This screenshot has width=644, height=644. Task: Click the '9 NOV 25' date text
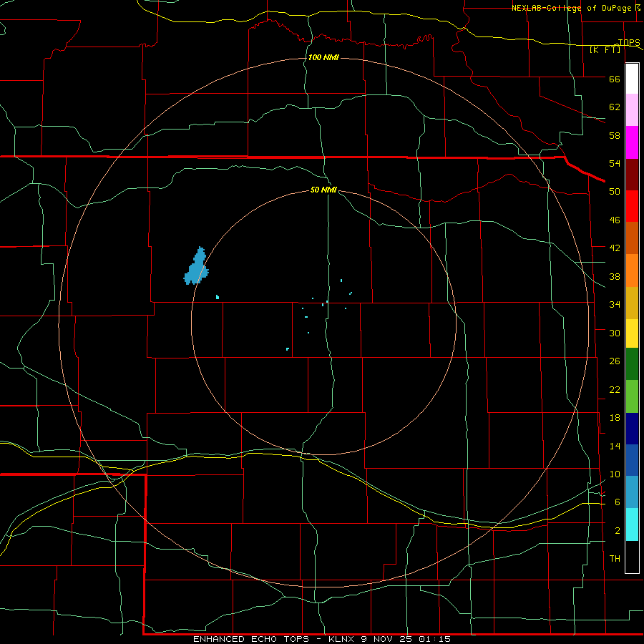click(387, 639)
